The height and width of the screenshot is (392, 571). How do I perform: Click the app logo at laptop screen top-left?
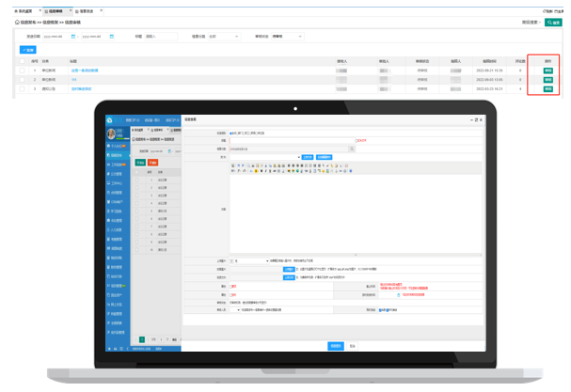(110, 120)
